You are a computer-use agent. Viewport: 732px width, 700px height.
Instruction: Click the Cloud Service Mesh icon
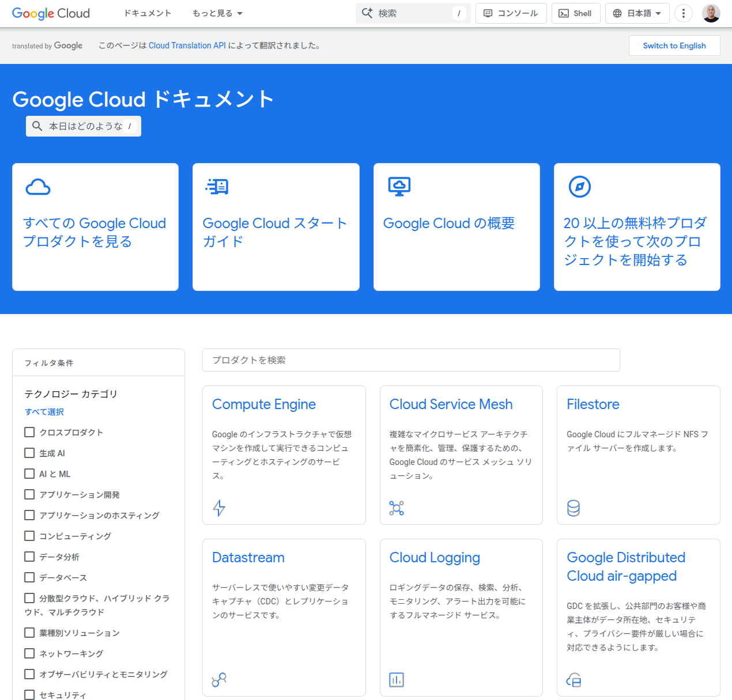397,508
